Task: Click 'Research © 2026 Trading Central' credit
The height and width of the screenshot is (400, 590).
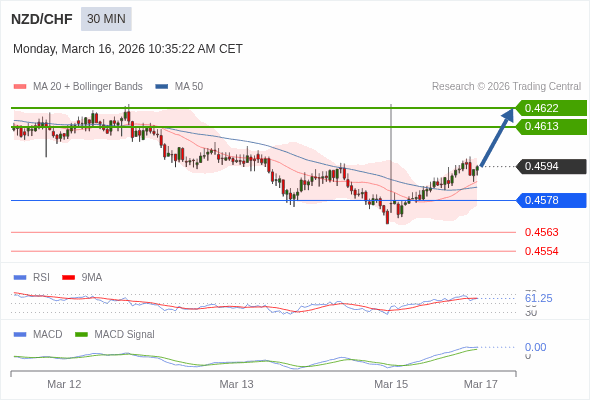Action: [x=506, y=87]
